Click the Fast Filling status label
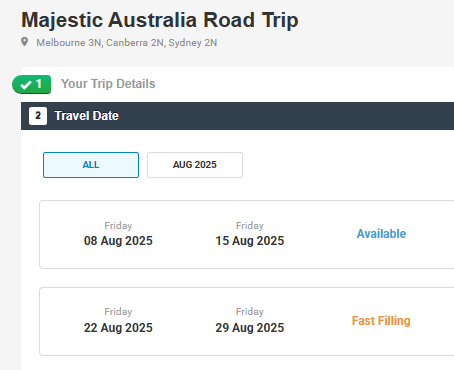The image size is (454, 370). (381, 321)
